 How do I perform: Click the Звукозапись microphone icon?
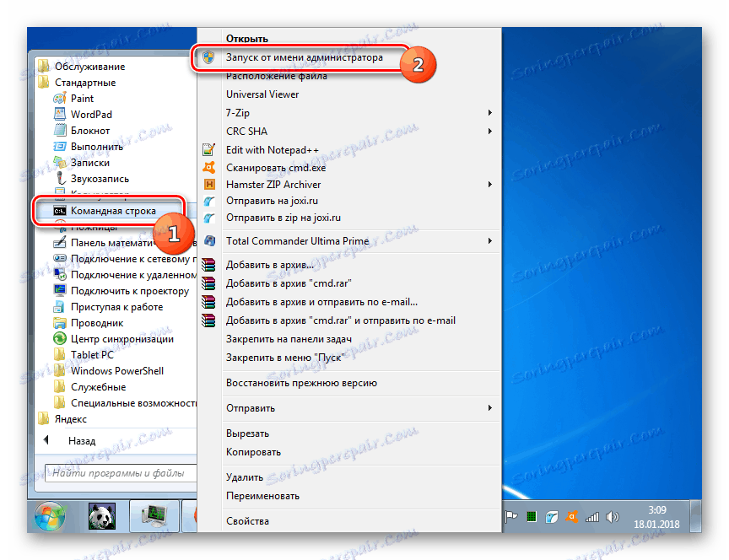click(x=60, y=179)
